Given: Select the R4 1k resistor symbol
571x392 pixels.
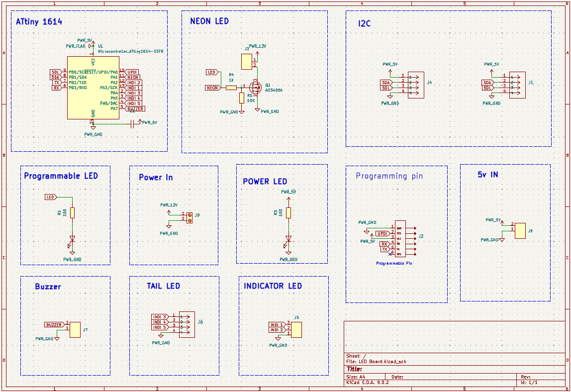Looking at the screenshot, I should click(231, 88).
